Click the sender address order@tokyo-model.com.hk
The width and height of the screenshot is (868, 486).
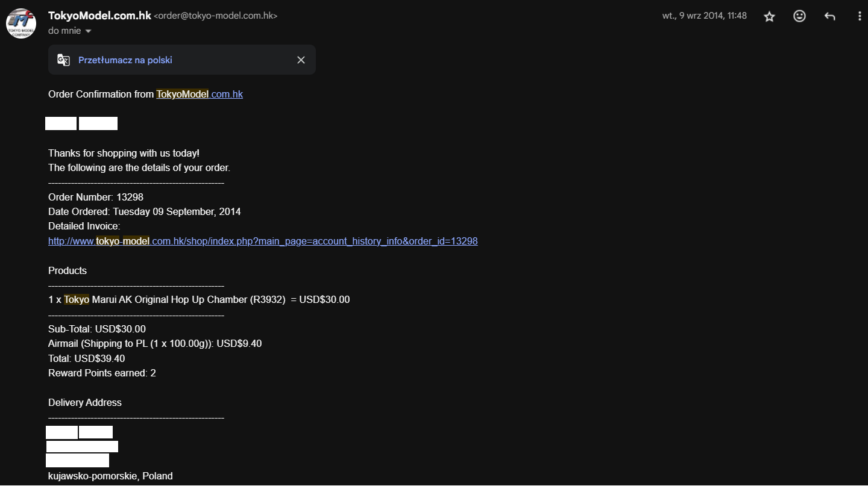[216, 16]
